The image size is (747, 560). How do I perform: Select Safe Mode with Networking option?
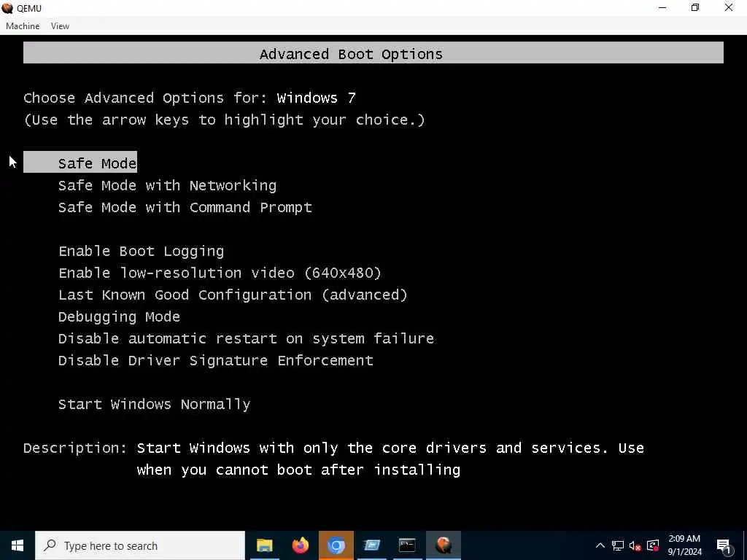(167, 185)
